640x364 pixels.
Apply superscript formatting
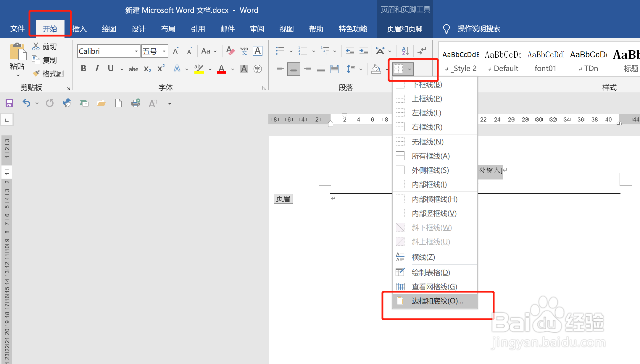(161, 68)
